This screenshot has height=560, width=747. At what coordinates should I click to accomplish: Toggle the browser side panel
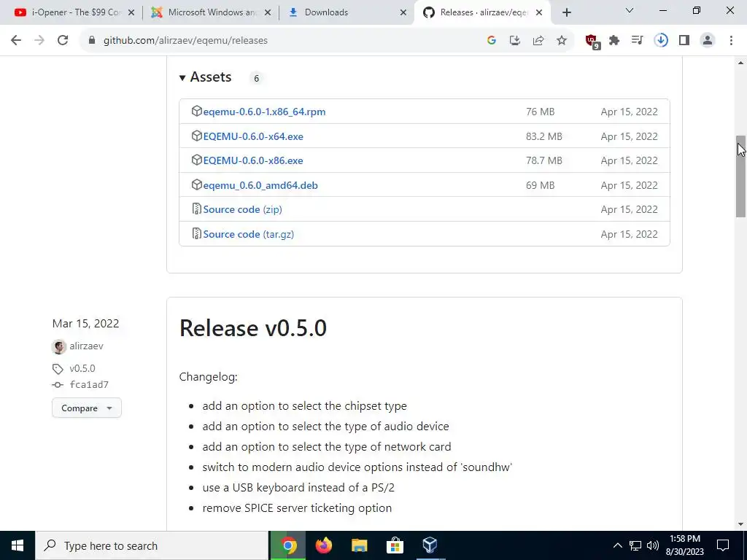click(x=684, y=41)
